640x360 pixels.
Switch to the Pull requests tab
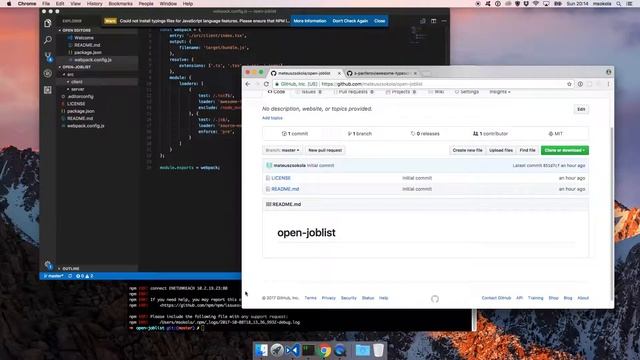coord(353,92)
